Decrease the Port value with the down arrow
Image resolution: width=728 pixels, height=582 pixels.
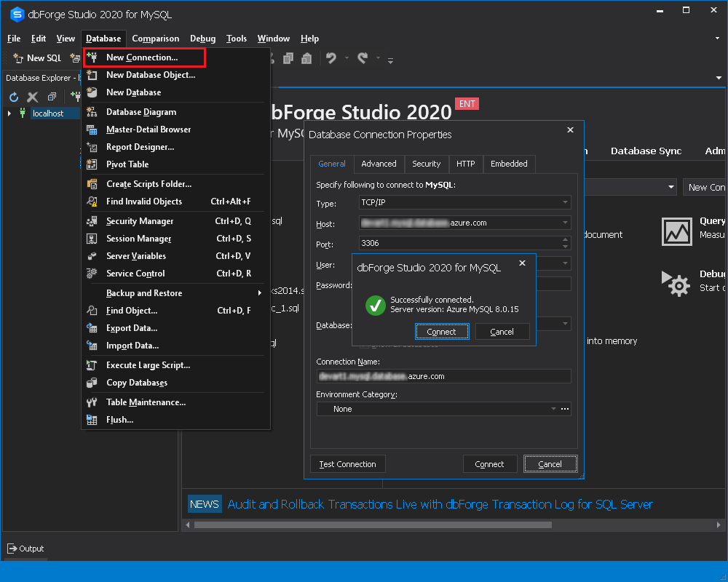(x=565, y=247)
